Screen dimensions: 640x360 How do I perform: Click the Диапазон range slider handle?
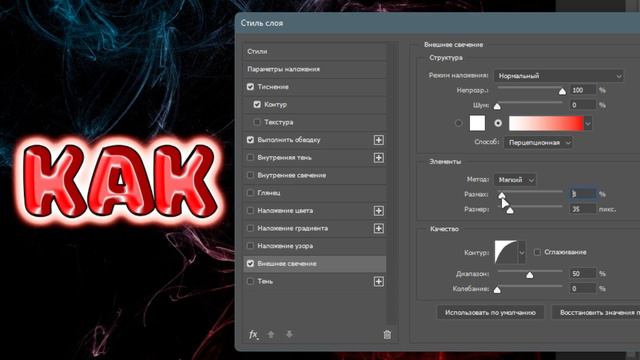pos(530,275)
